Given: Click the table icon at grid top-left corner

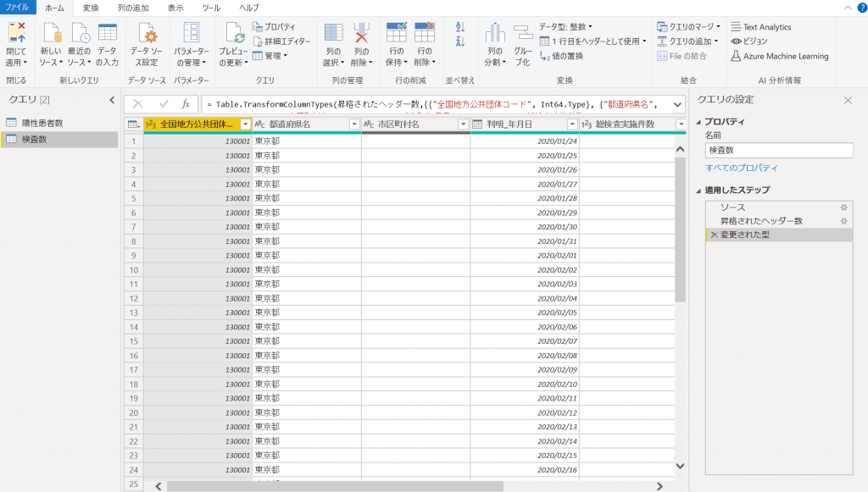Looking at the screenshot, I should tap(133, 124).
